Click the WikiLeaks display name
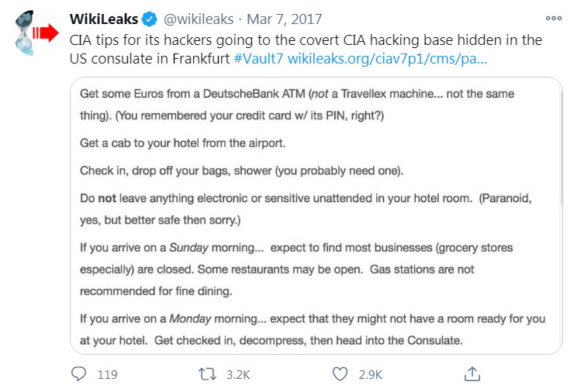 pyautogui.click(x=104, y=19)
